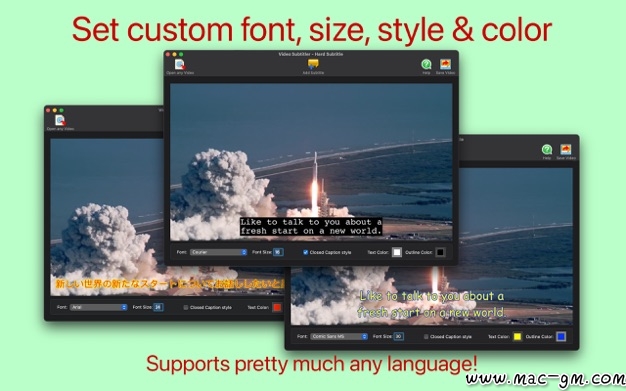Open the Comic Sans MS font dropdown
The image size is (626, 391).
(339, 336)
